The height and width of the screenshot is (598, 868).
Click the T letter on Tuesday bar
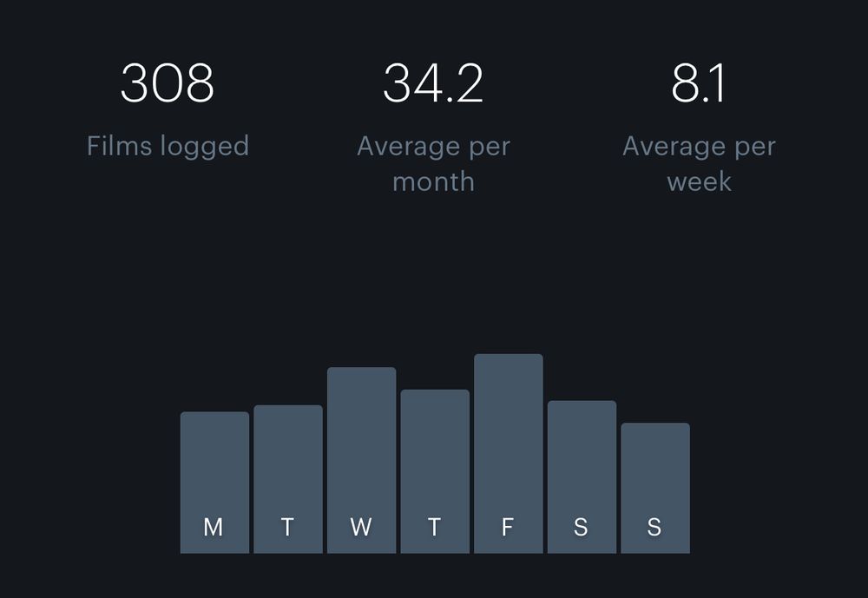[287, 527]
